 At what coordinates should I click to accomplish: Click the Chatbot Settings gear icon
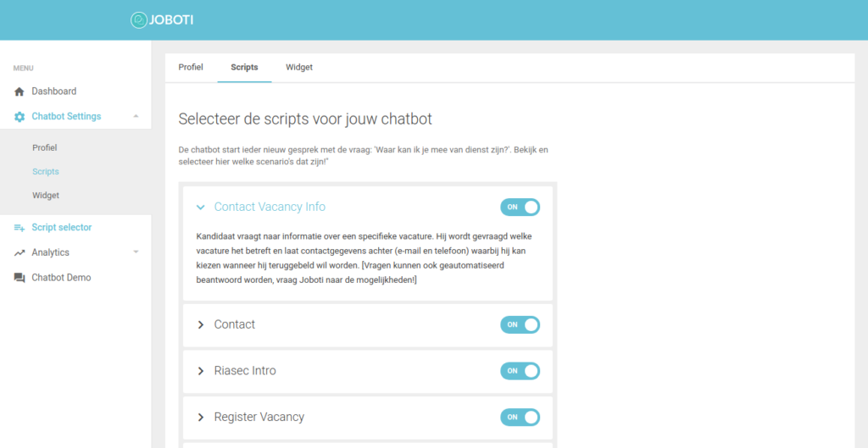(19, 117)
